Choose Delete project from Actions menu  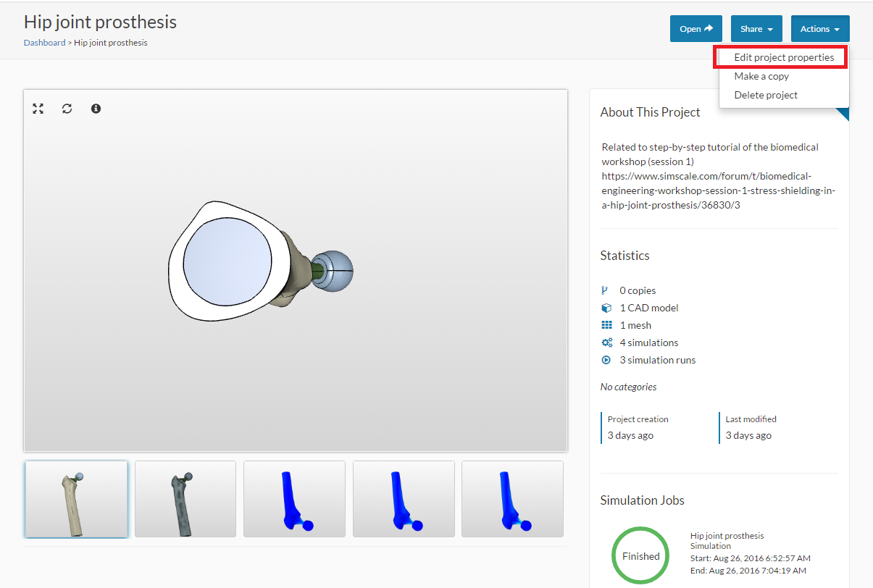click(766, 95)
